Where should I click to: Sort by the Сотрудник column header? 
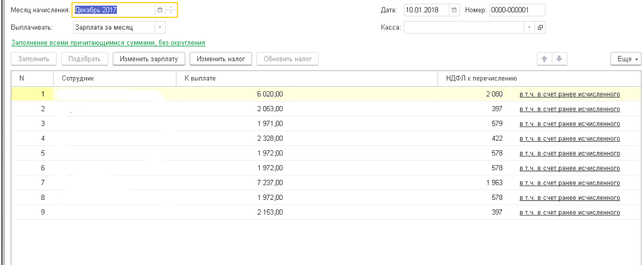[x=115, y=79]
